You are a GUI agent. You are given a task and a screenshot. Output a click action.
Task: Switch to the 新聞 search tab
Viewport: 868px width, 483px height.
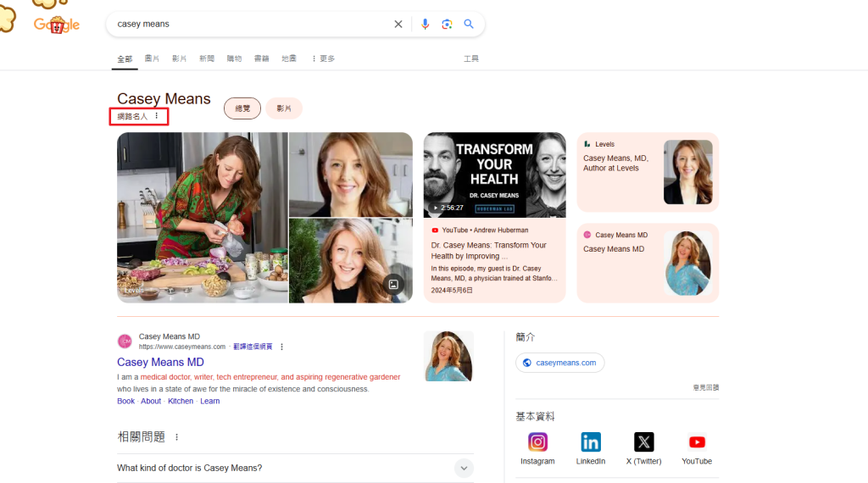pyautogui.click(x=207, y=58)
